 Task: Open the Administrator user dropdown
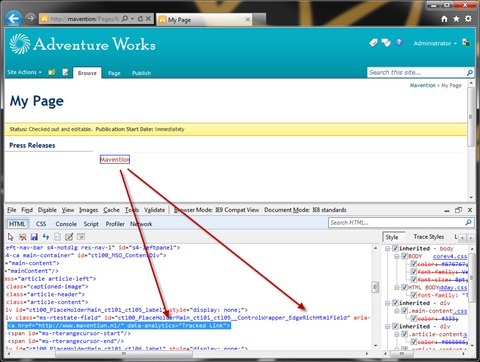(x=435, y=43)
